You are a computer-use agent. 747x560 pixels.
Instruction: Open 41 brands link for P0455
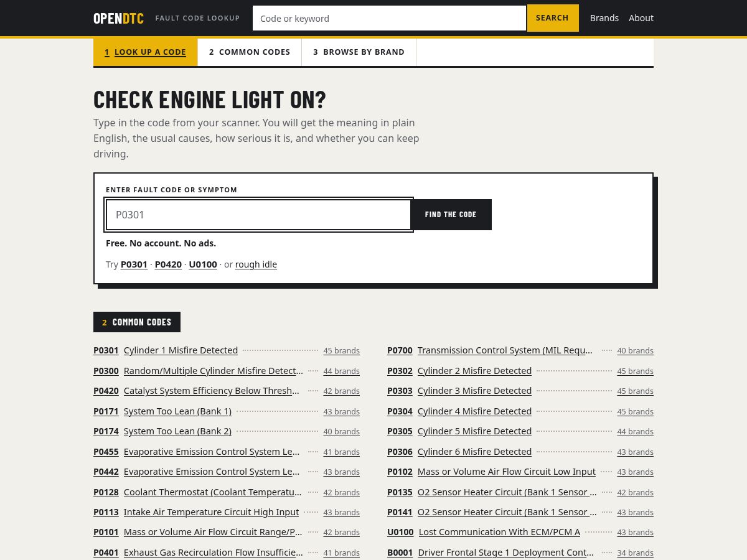click(341, 452)
